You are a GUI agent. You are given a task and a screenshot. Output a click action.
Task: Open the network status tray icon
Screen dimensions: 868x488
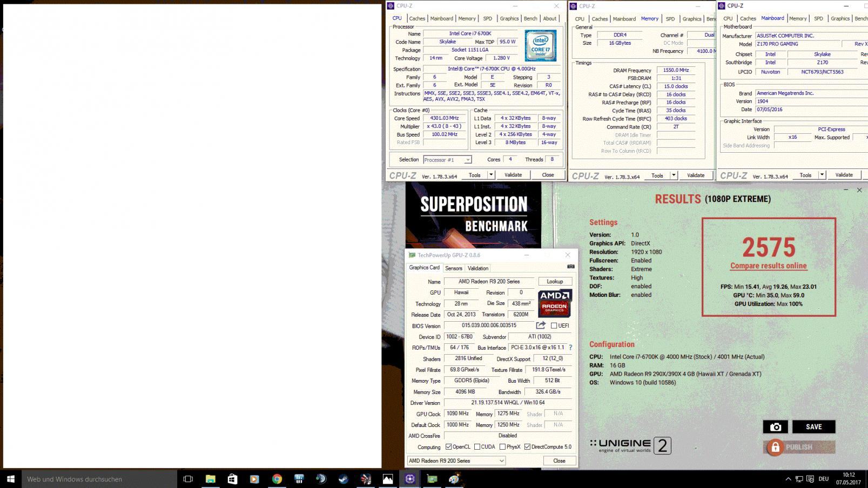coord(799,479)
